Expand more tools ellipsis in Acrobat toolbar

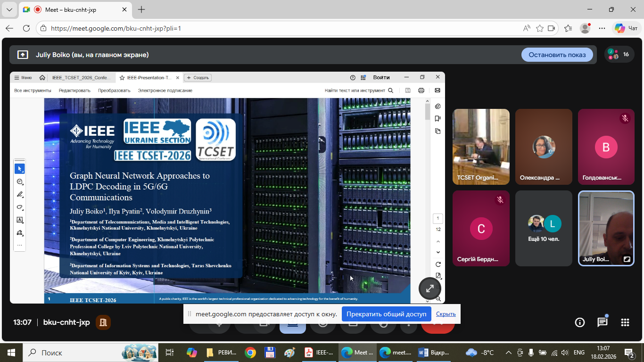(x=20, y=245)
